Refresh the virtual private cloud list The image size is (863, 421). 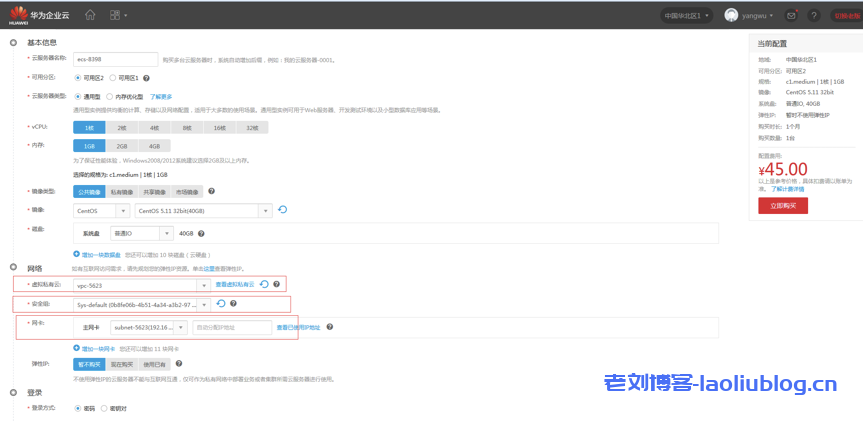[264, 285]
